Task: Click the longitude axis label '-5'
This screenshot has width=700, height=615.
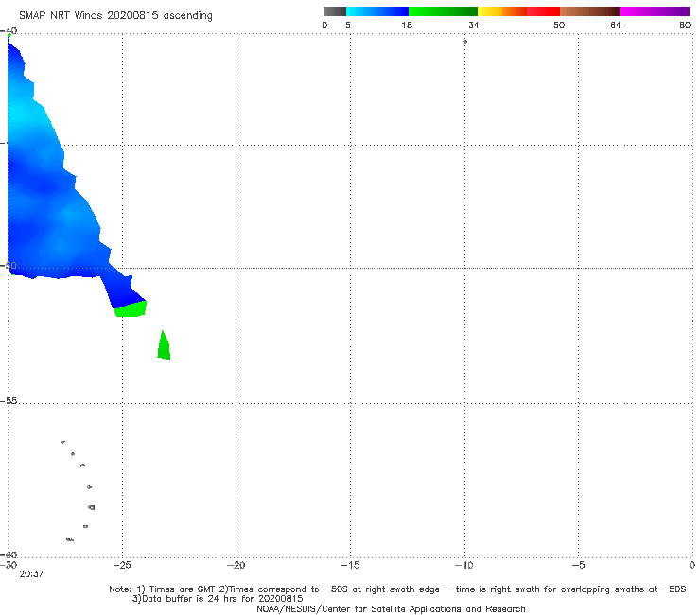Action: tap(578, 566)
